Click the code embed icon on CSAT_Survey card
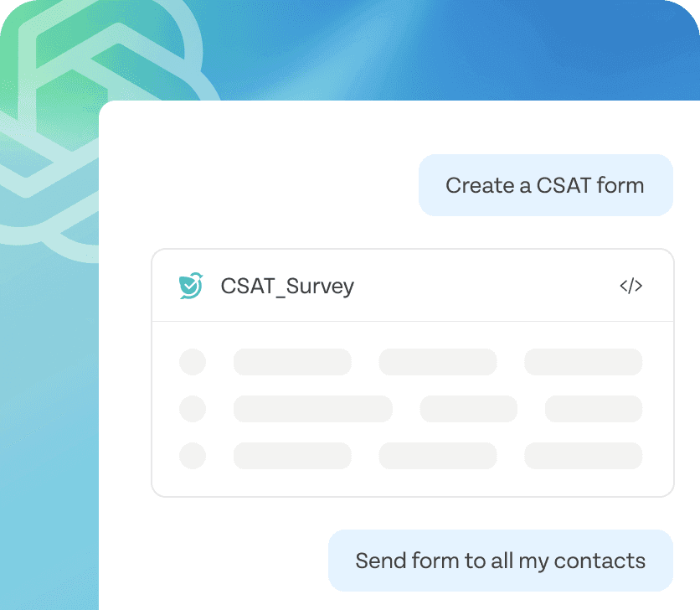Image resolution: width=700 pixels, height=610 pixels. click(631, 286)
